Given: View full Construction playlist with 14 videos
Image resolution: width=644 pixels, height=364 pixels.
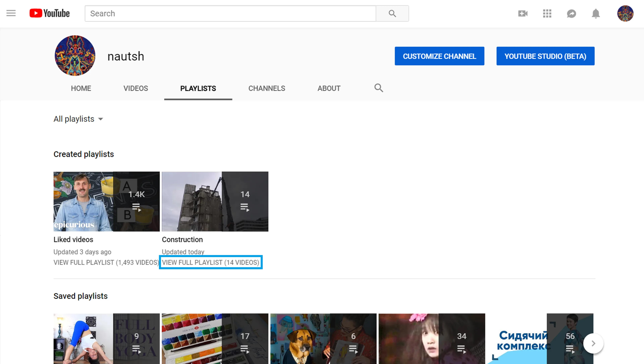Looking at the screenshot, I should [x=210, y=262].
